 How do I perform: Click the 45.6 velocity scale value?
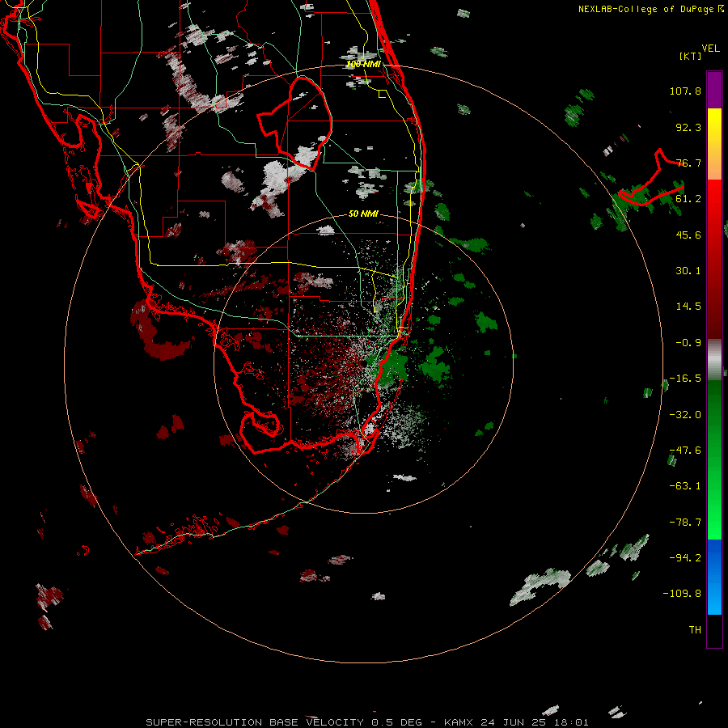pyautogui.click(x=688, y=235)
